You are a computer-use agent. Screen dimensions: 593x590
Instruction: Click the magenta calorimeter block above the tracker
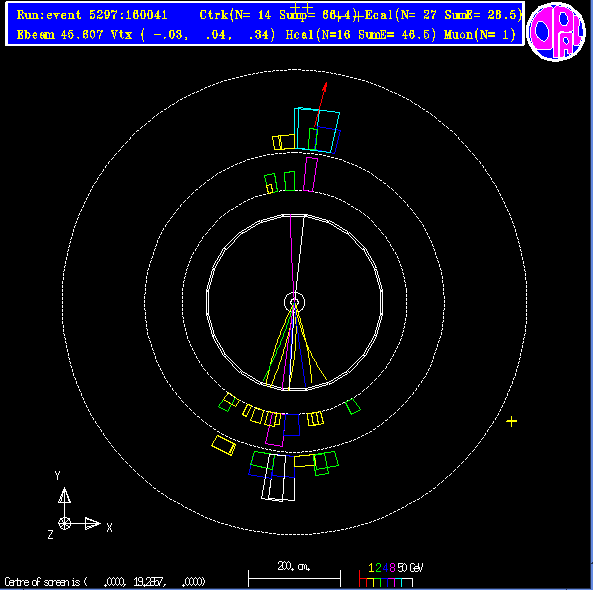[x=310, y=175]
